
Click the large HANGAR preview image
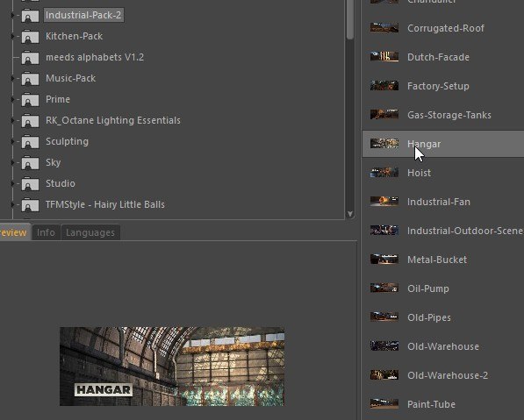[x=172, y=367]
